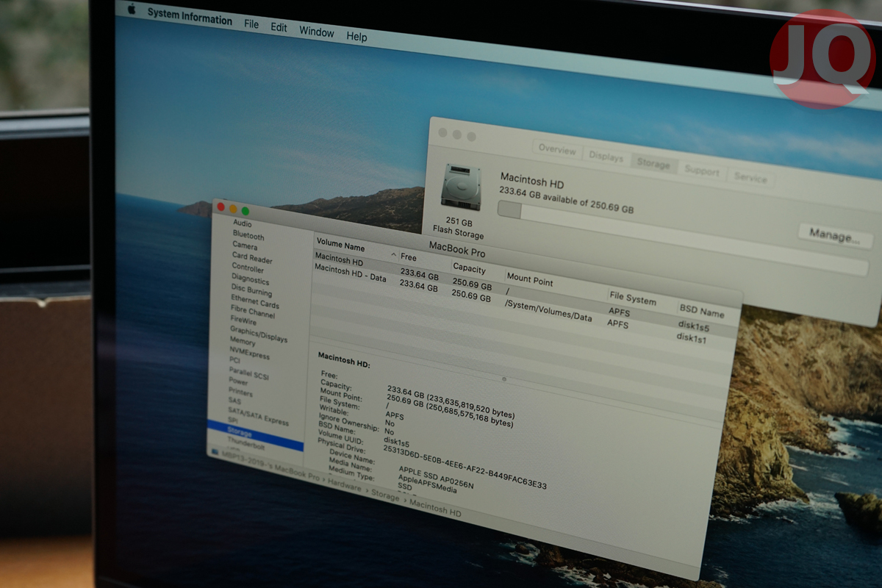Select Camera in the sidebar

click(245, 245)
